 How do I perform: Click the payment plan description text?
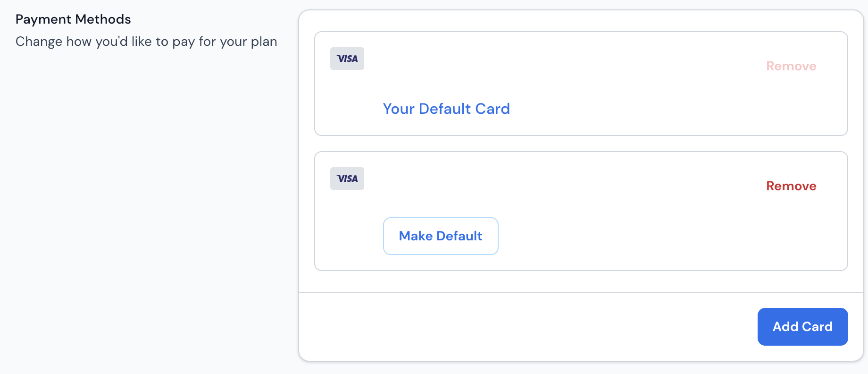pos(146,42)
